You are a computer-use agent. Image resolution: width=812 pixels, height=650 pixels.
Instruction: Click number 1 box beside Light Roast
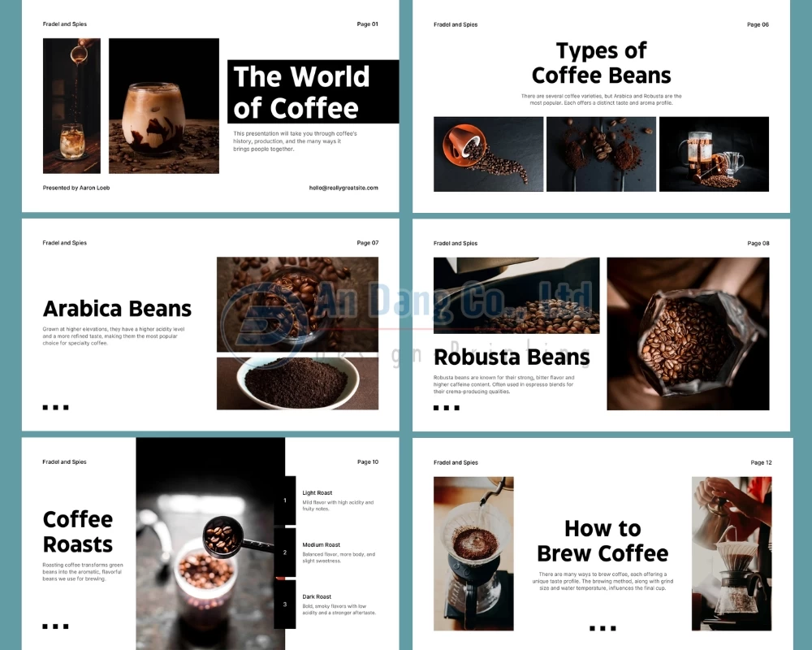(x=284, y=500)
